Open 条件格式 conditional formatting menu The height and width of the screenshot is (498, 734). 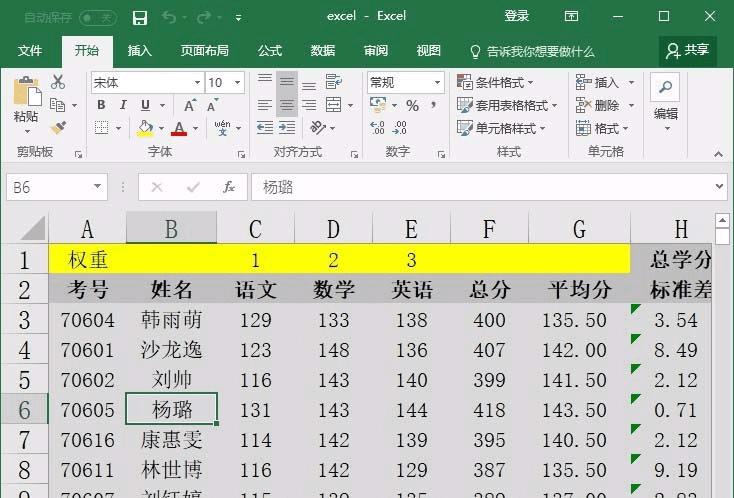click(x=495, y=82)
